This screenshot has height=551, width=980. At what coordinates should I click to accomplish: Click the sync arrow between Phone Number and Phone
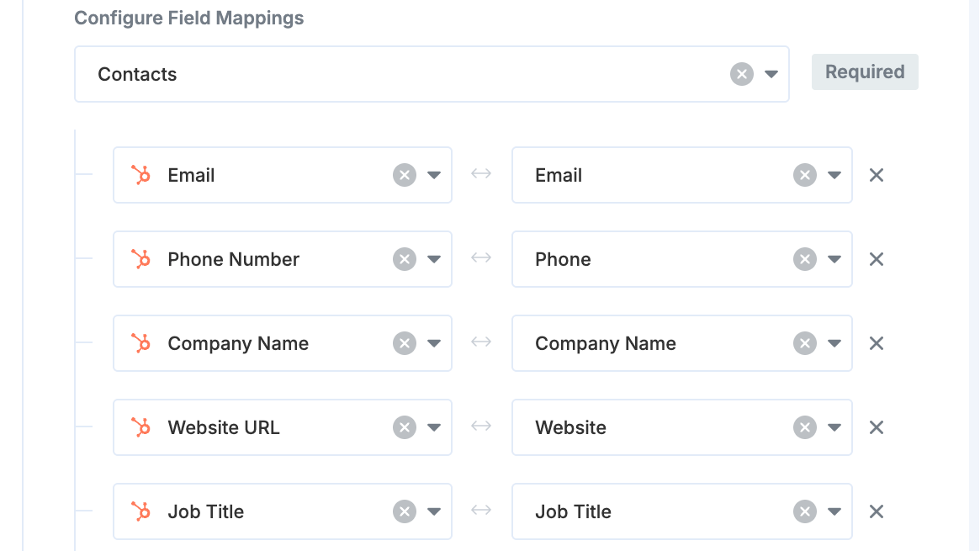481,259
